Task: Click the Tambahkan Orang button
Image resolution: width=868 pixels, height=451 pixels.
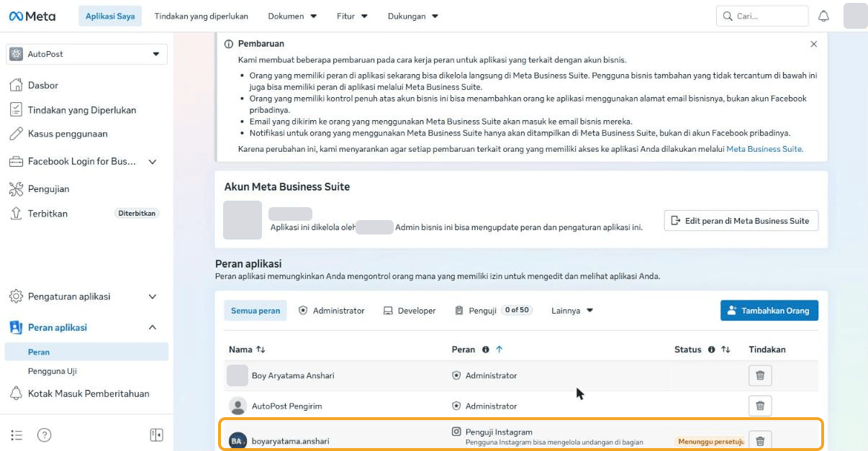Action: coord(769,311)
